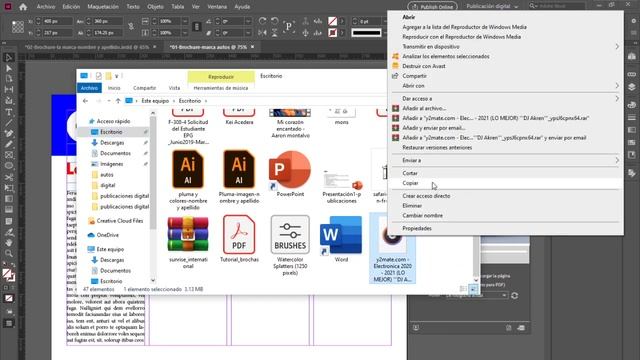Image resolution: width=640 pixels, height=360 pixels.
Task: Open Imágenes in the navigation pane
Action: pyautogui.click(x=111, y=164)
